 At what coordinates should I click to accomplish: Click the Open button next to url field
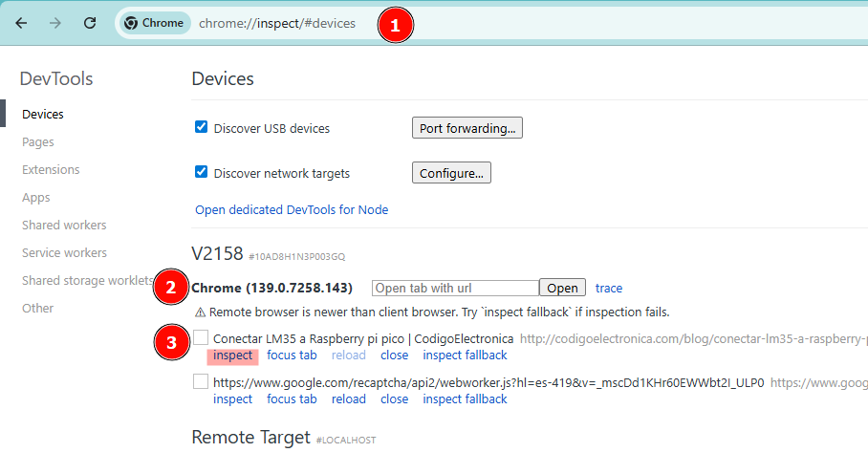pyautogui.click(x=562, y=288)
